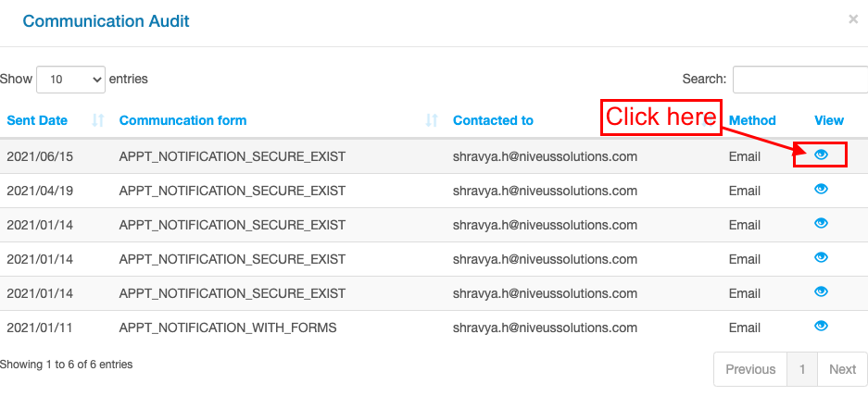Click the Method column header
Image resolution: width=868 pixels, height=396 pixels.
(752, 120)
